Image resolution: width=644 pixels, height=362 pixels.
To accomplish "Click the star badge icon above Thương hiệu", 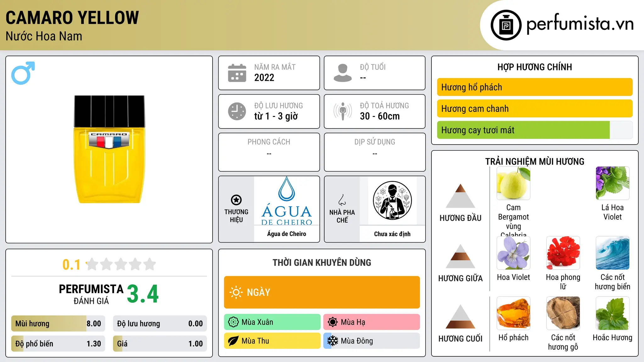I will [236, 200].
